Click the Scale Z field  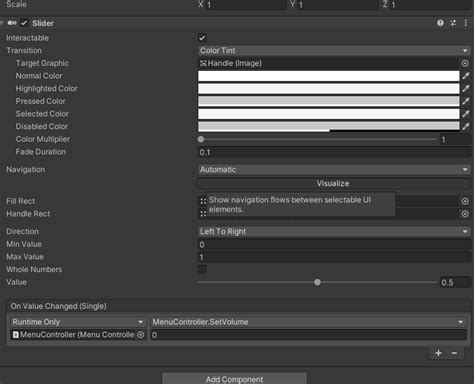[430, 5]
